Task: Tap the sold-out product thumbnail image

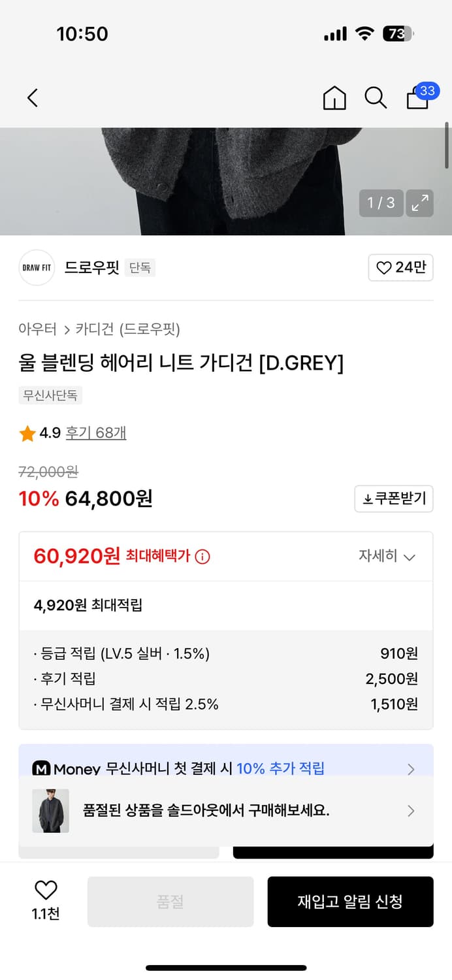Action: [50, 811]
